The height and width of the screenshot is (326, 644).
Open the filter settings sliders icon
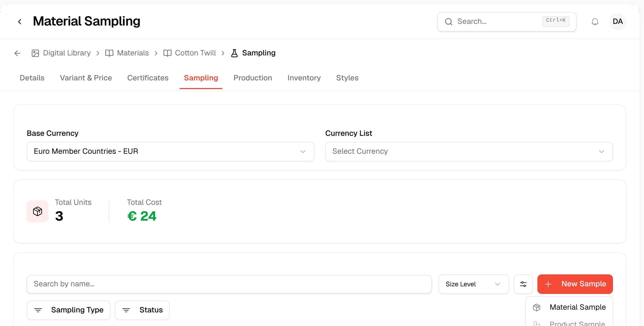click(523, 284)
